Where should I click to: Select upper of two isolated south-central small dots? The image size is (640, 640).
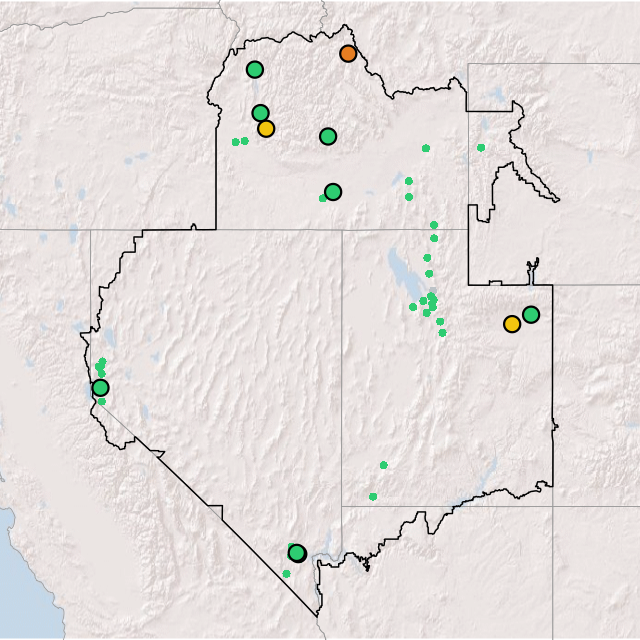click(383, 465)
